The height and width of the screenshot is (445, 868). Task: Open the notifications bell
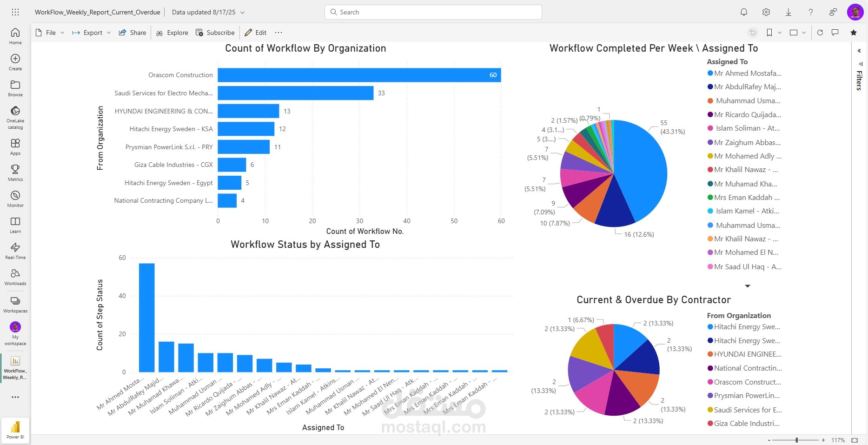pos(744,12)
